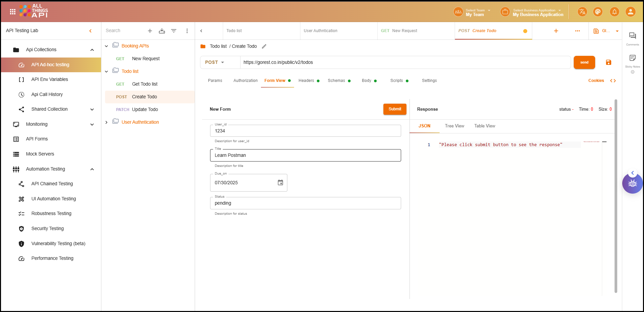Switch to Tree View response tab
This screenshot has width=644, height=312.
coord(454,126)
